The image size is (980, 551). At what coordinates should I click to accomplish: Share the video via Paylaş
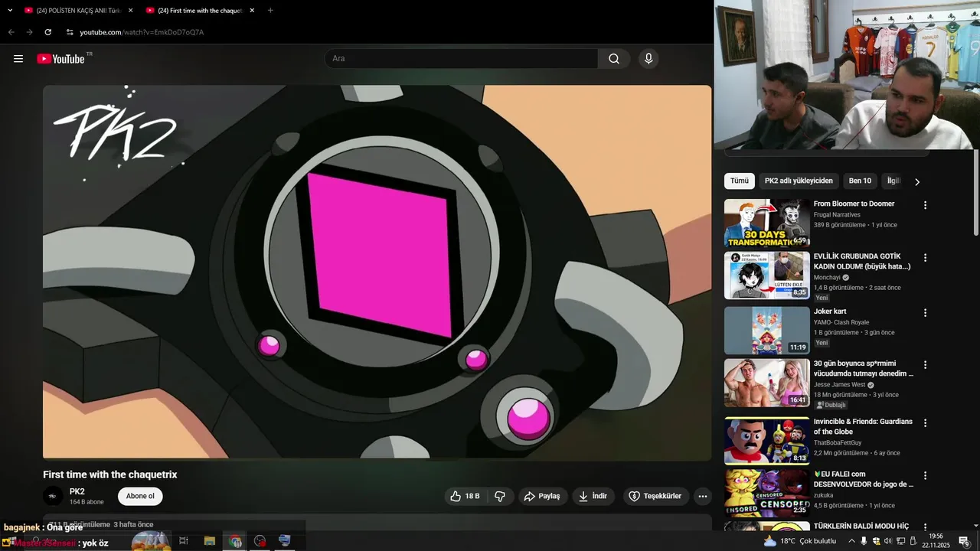click(542, 496)
